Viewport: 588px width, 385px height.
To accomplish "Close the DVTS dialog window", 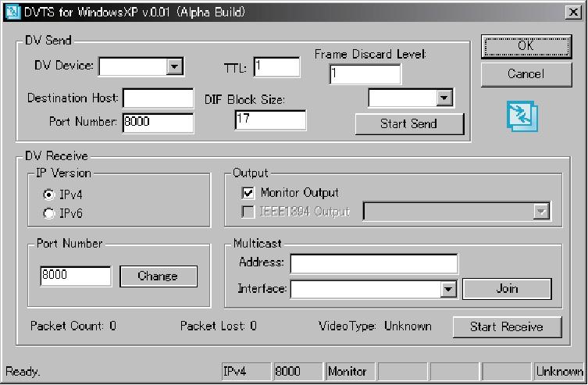I will point(573,12).
